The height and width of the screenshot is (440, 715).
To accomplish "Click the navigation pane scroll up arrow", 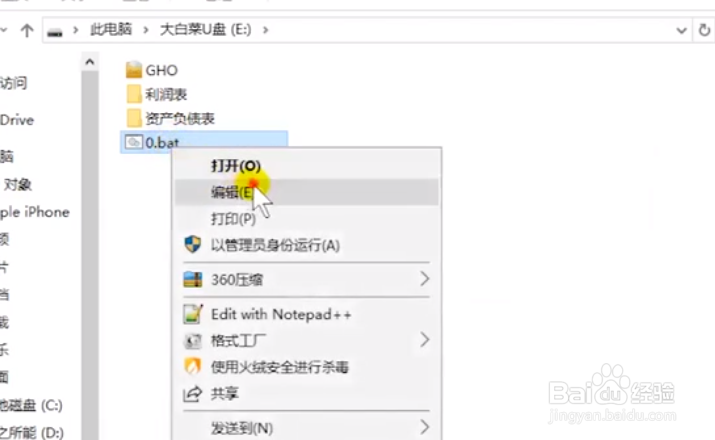I will (x=90, y=62).
